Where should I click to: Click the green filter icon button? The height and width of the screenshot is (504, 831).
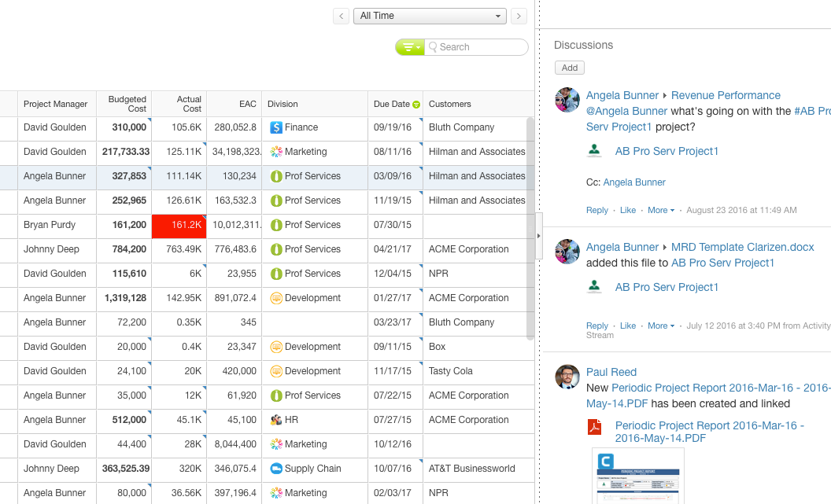[410, 47]
